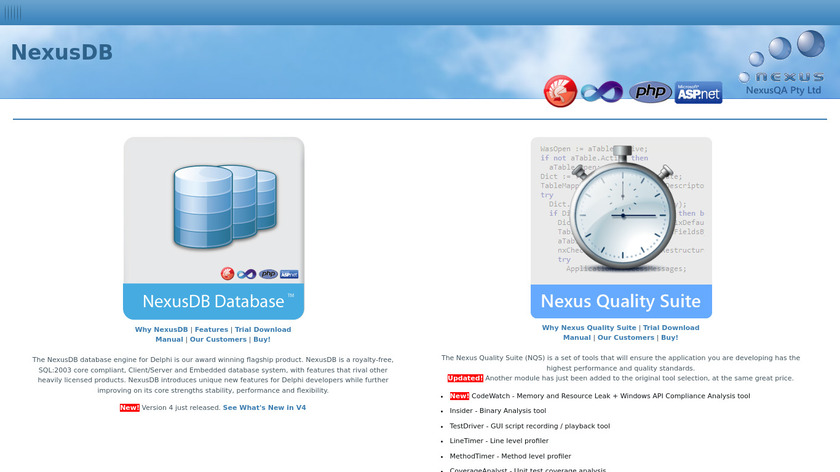Screen dimensions: 840x472
Task: Click Trial Download under Nexus Quality Suite
Action: click(671, 328)
